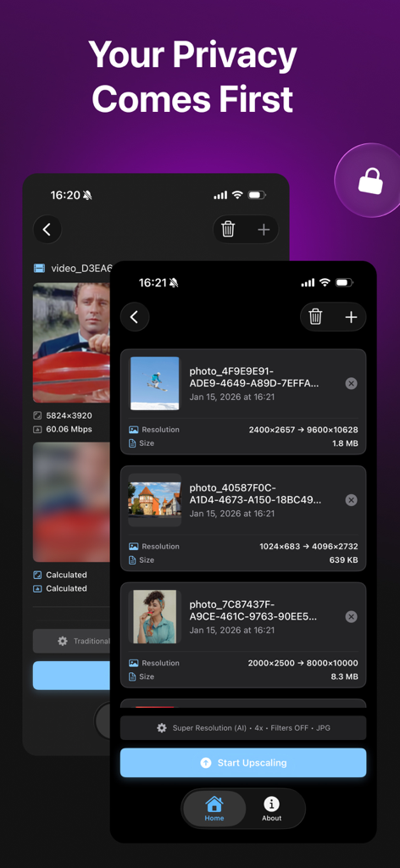The image size is (400, 868).
Task: Open Traditional settings bar in rear window
Action: coord(71,641)
